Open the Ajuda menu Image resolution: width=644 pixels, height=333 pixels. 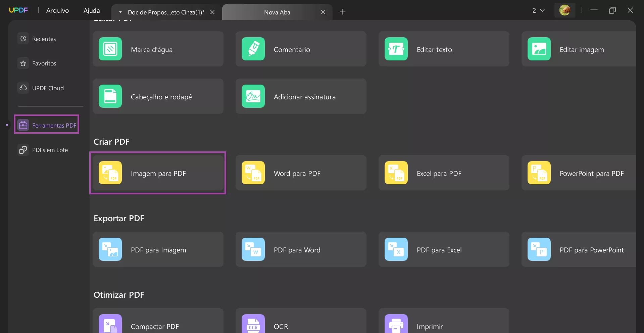(92, 10)
